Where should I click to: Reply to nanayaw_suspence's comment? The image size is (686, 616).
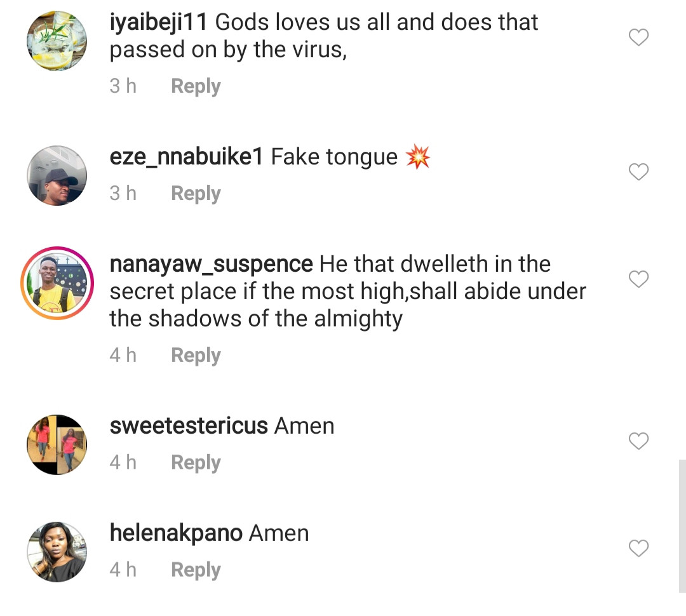click(196, 356)
